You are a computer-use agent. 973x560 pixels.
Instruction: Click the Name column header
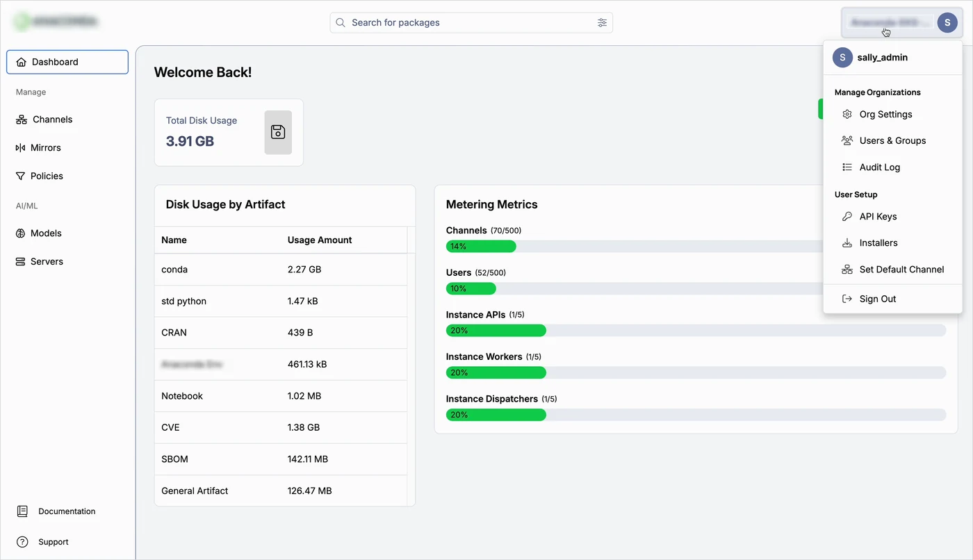click(x=174, y=240)
